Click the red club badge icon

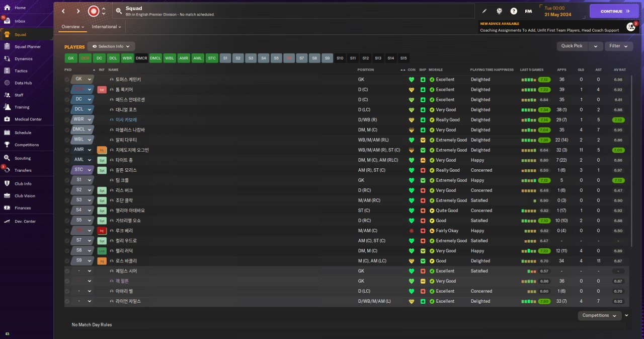[x=94, y=11]
